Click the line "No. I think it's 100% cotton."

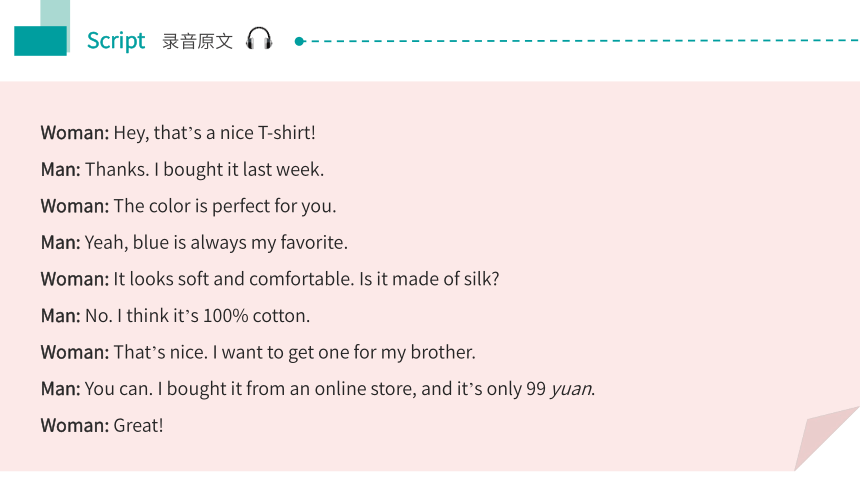[197, 316]
